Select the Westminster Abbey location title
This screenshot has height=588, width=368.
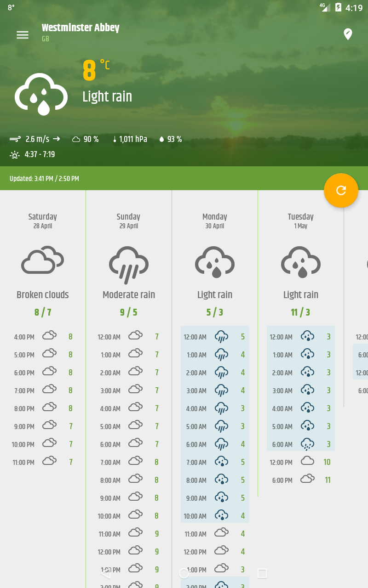80,28
